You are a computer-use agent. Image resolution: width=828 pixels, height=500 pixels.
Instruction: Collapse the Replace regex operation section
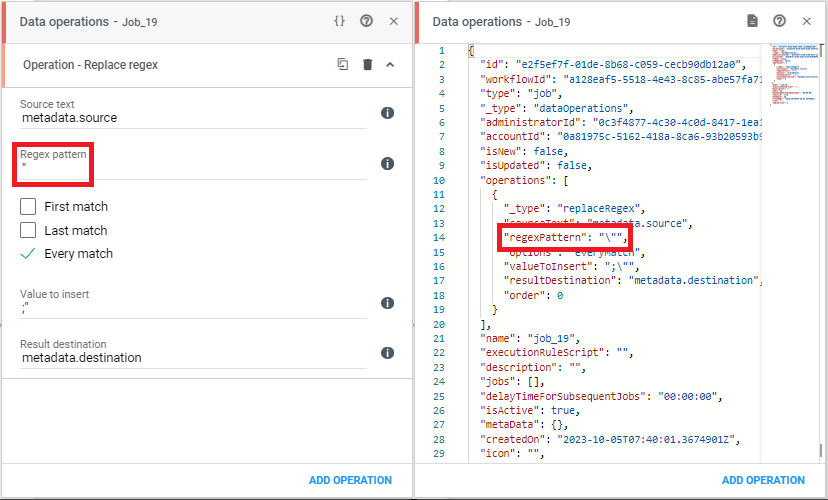390,64
